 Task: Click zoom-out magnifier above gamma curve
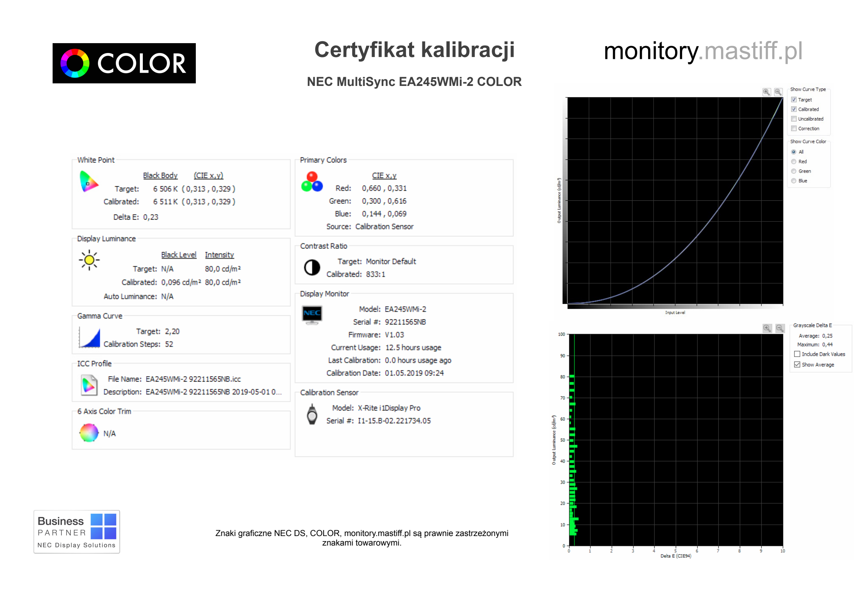778,92
